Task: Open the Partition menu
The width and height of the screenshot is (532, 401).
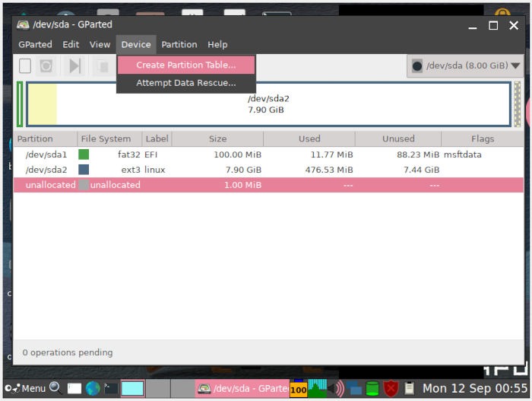Action: click(x=179, y=45)
